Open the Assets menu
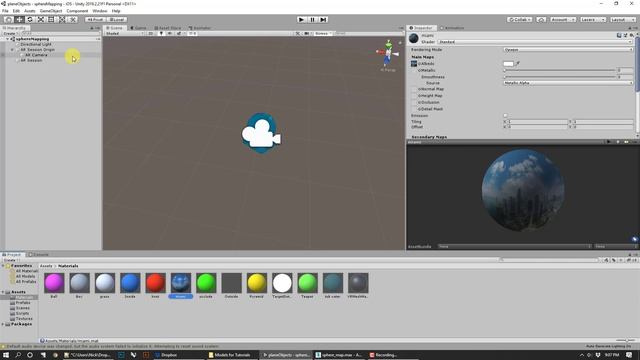This screenshot has width=640, height=360. (x=30, y=11)
